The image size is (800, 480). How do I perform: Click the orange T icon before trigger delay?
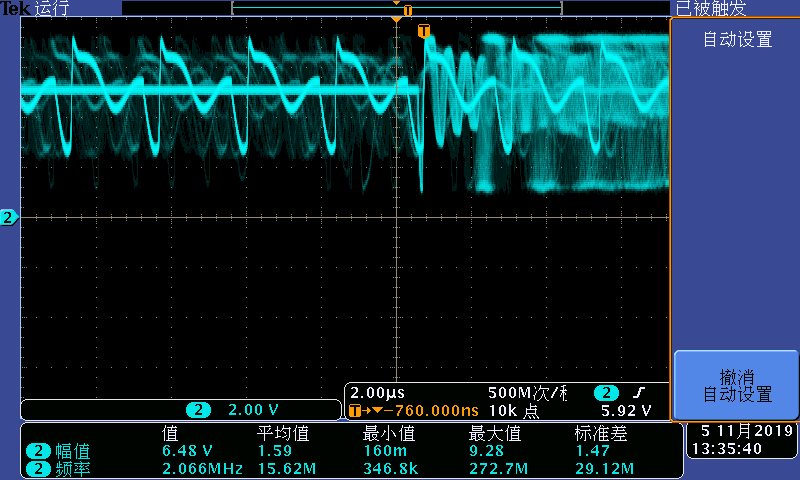[355, 411]
